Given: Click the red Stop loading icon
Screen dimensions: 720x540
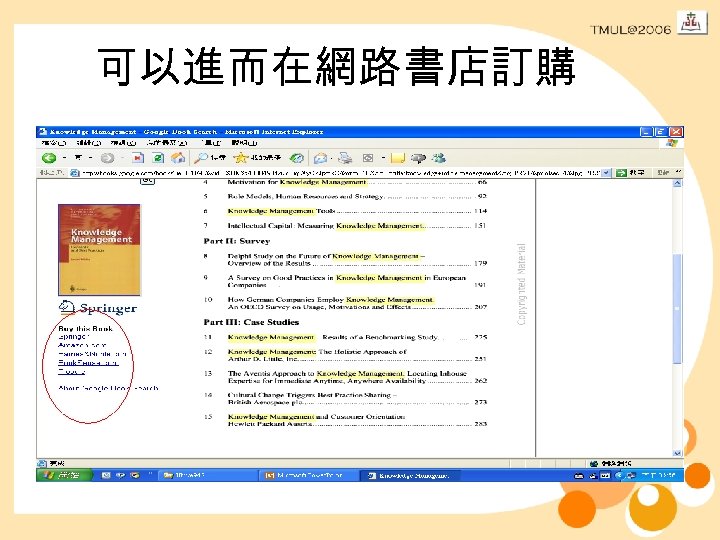Looking at the screenshot, I should pyautogui.click(x=138, y=158).
